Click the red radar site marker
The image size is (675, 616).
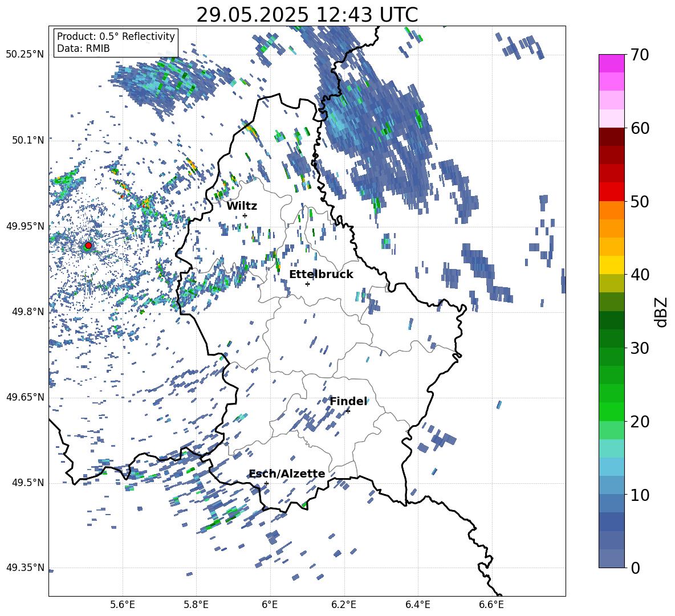[x=88, y=246]
